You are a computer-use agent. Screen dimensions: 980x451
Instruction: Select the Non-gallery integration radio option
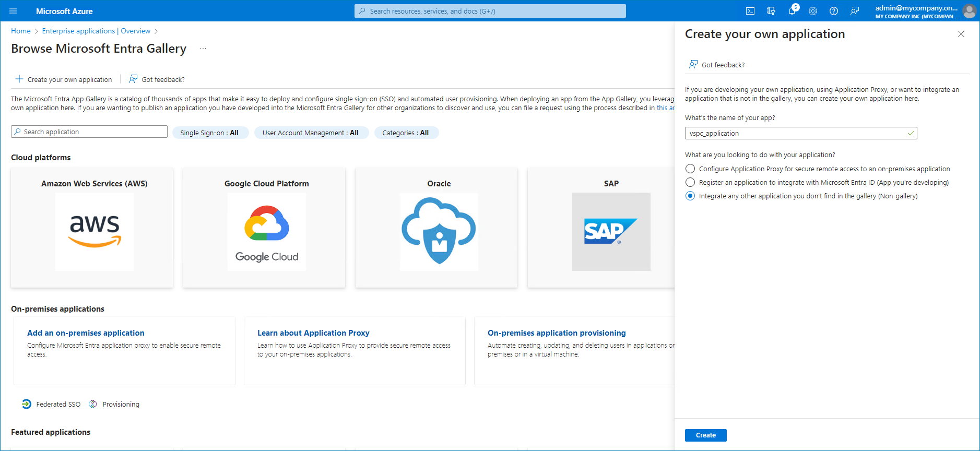point(690,196)
